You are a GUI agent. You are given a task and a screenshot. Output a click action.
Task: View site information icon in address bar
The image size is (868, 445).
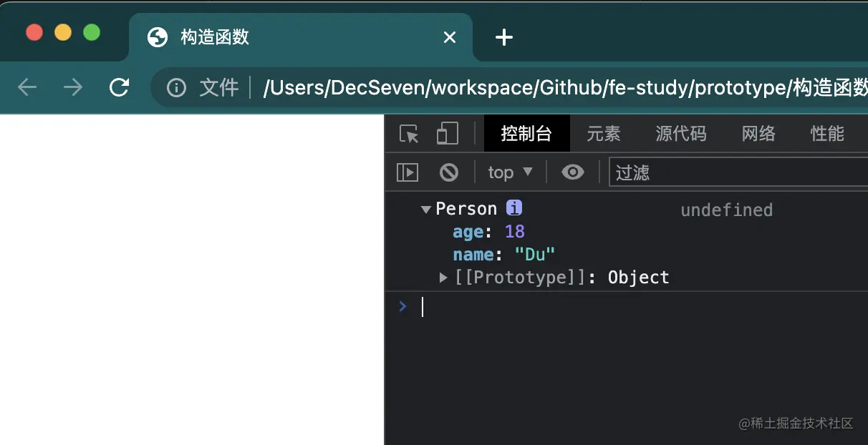point(176,87)
